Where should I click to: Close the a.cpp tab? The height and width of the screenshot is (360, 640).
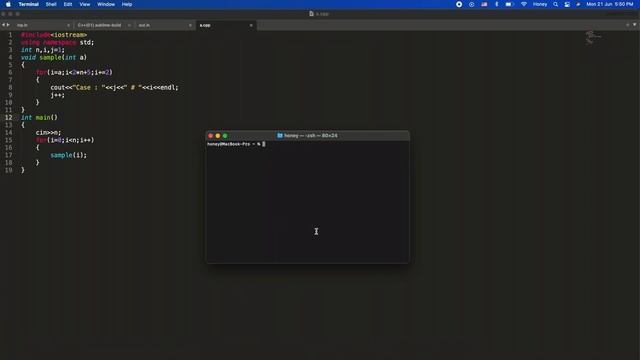pyautogui.click(x=251, y=25)
